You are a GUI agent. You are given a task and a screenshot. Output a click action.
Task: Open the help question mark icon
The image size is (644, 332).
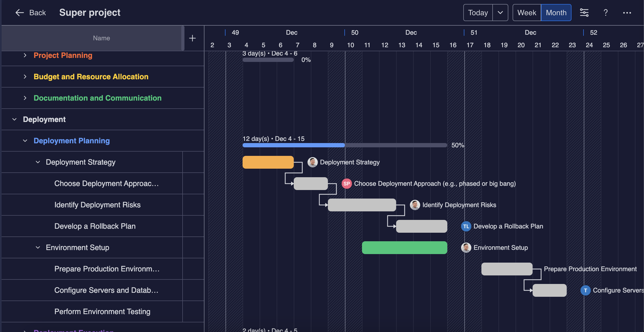[606, 13]
